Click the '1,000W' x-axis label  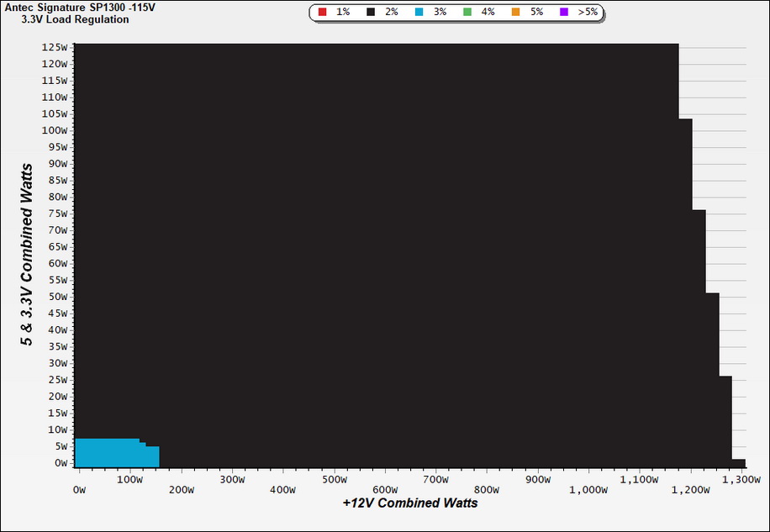pos(588,490)
